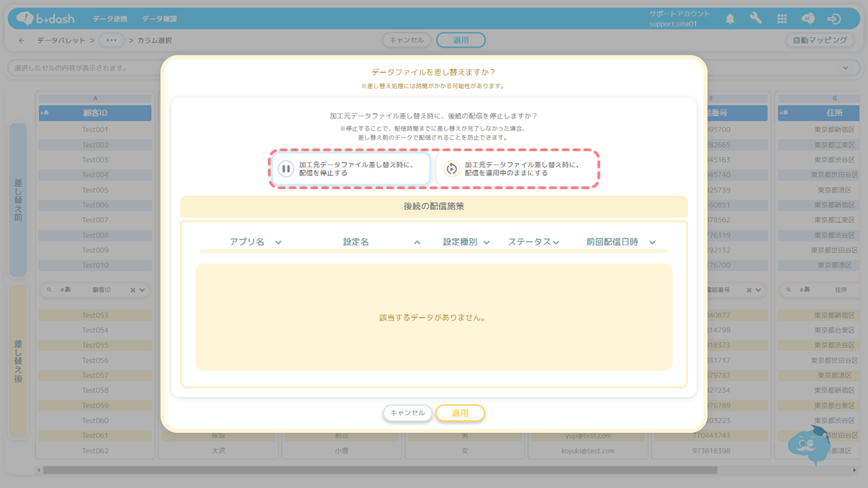Click the mascot help character
The height and width of the screenshot is (488, 868).
810,445
